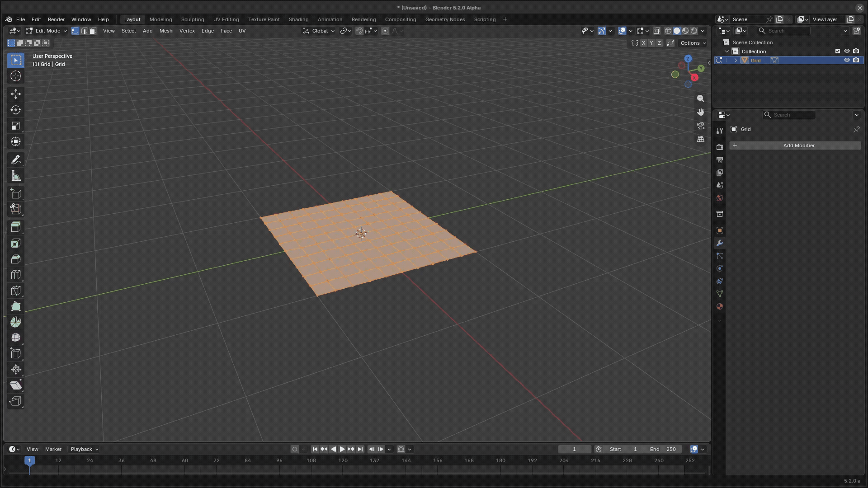Toggle snapping magnet
The height and width of the screenshot is (488, 868).
point(359,31)
